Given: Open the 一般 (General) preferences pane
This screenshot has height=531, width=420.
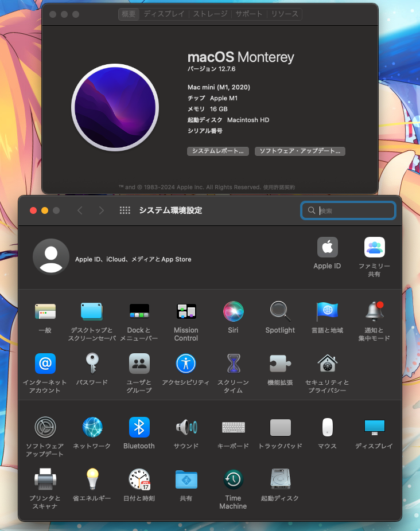Looking at the screenshot, I should [45, 311].
